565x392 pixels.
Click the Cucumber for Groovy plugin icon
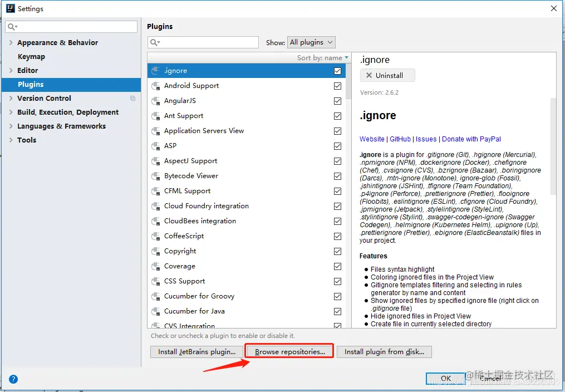pos(156,296)
